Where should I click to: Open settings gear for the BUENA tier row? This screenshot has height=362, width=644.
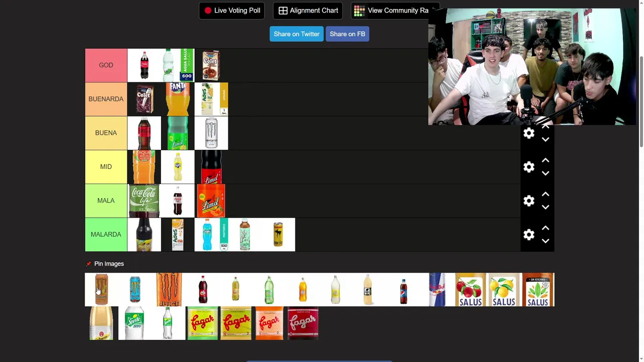529,133
